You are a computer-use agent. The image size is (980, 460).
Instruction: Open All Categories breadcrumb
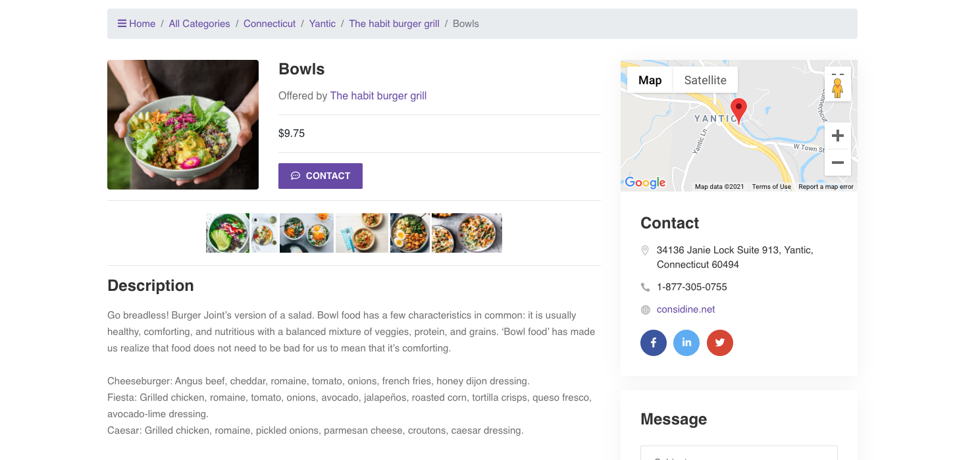(x=199, y=24)
